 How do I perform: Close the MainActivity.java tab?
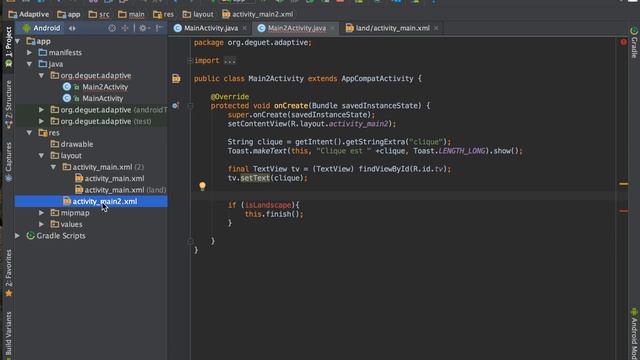coord(244,28)
